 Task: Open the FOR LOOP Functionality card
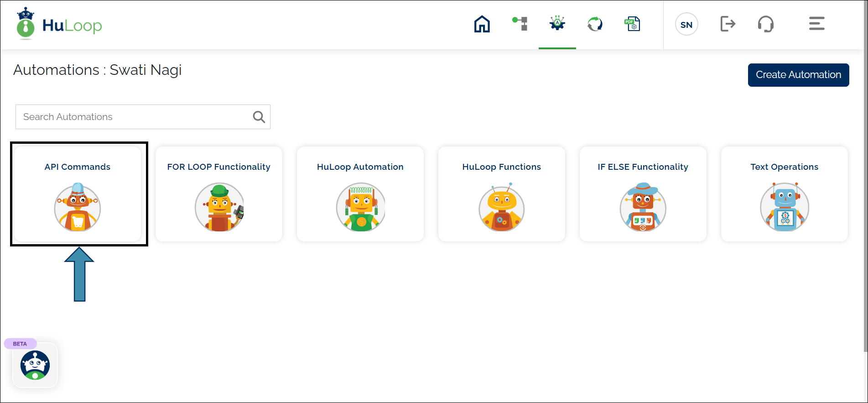coord(219,194)
